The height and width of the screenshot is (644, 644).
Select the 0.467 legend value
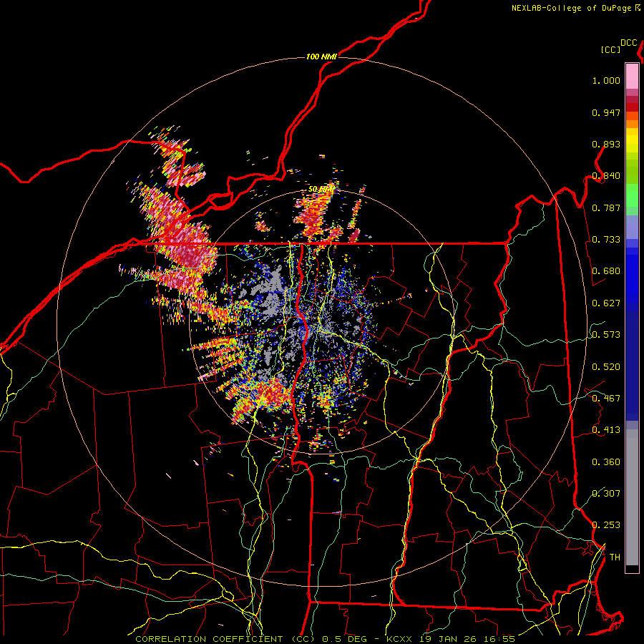coord(606,399)
